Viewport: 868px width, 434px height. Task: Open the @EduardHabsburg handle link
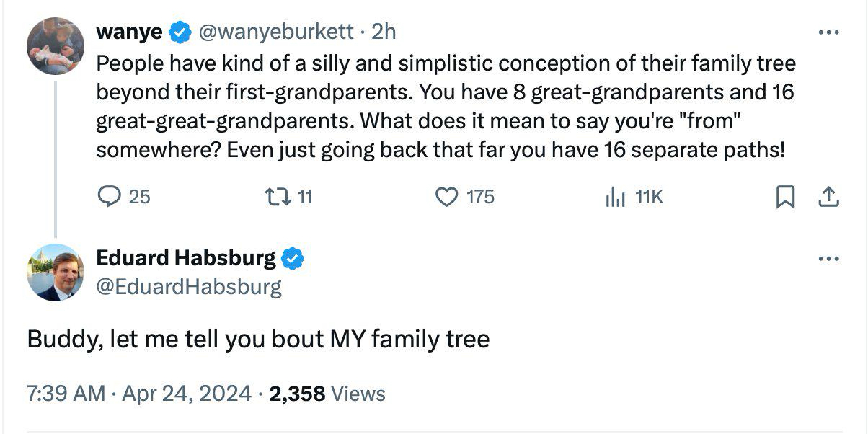point(188,287)
